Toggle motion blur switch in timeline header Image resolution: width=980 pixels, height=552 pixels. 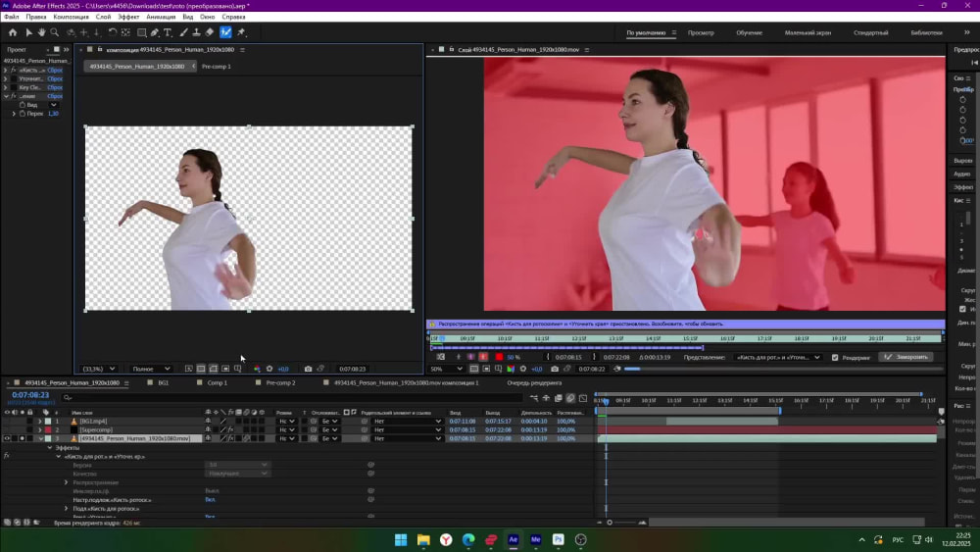(x=570, y=398)
